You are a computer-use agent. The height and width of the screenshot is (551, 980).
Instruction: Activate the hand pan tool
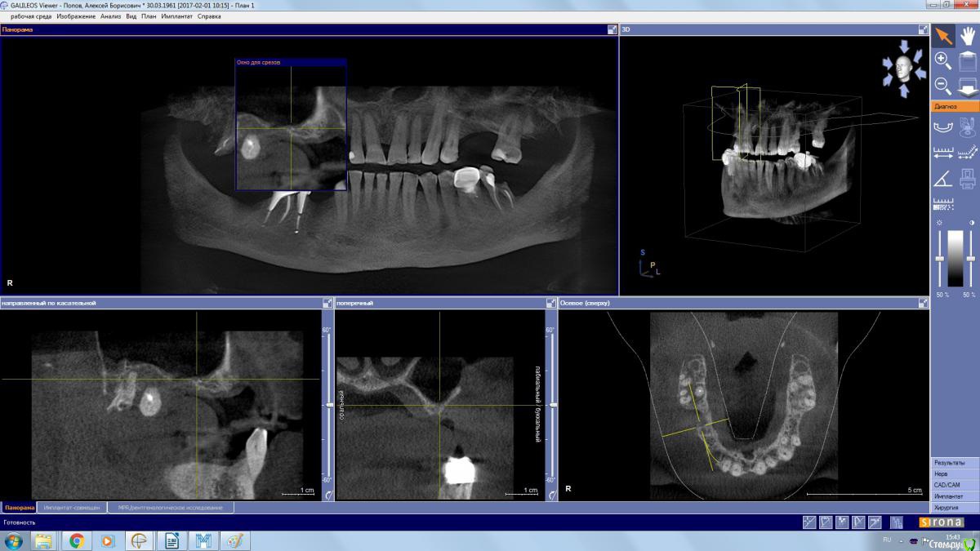click(x=968, y=35)
